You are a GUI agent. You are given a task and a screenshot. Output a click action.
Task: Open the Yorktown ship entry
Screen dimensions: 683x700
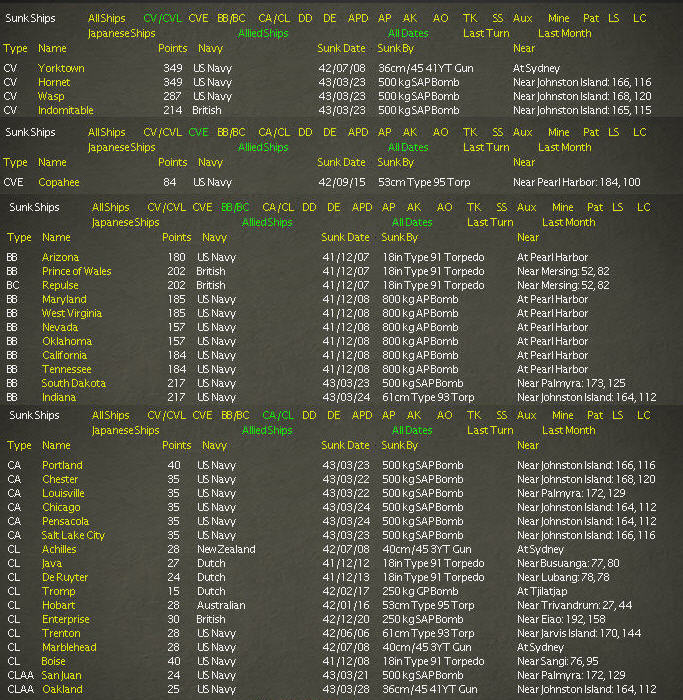[x=61, y=68]
